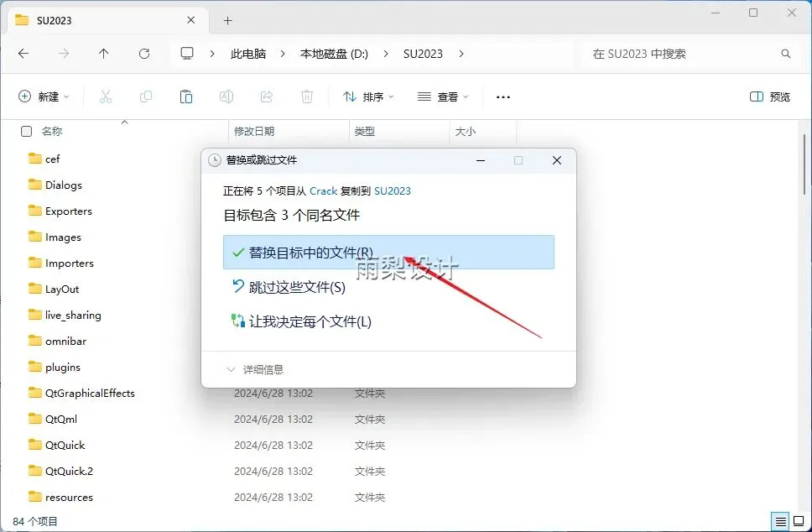Choose 替换目标中的文件(R)

click(388, 253)
